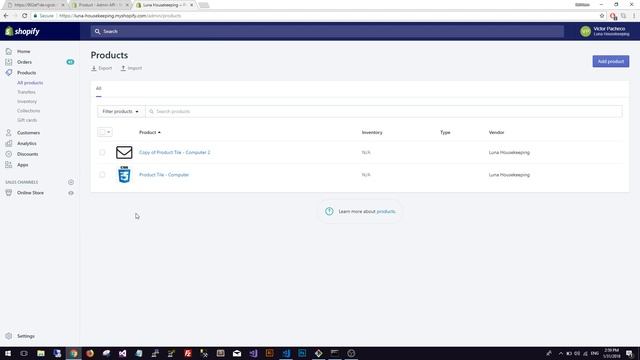The height and width of the screenshot is (360, 640).
Task: Open Photoshop from taskbar
Action: [302, 353]
